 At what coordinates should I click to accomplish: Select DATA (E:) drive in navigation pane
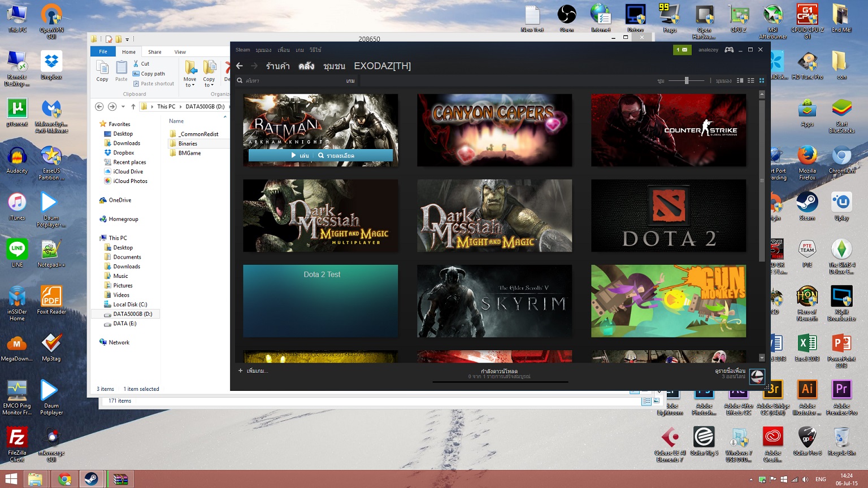[120, 324]
